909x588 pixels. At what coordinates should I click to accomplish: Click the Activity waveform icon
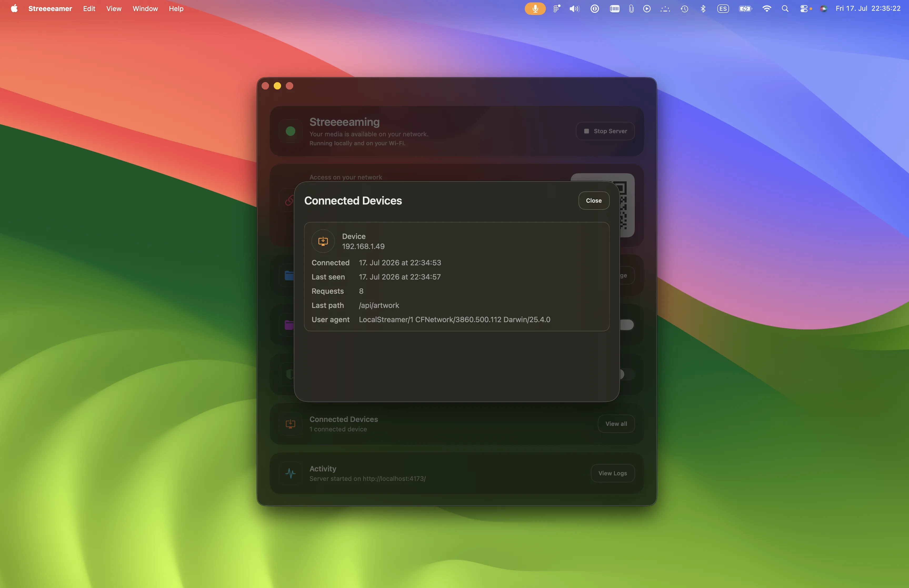click(291, 474)
